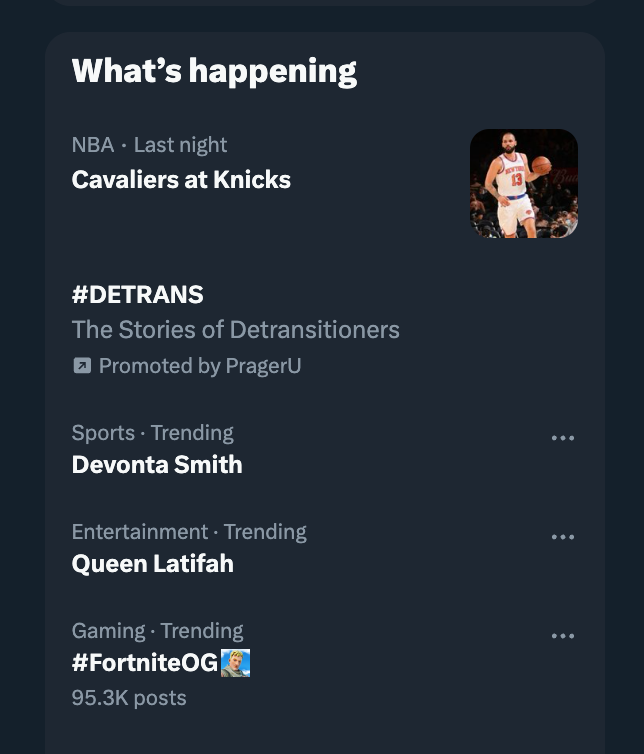The width and height of the screenshot is (644, 754).
Task: View the Queen Latifah trending topic
Action: [x=153, y=564]
